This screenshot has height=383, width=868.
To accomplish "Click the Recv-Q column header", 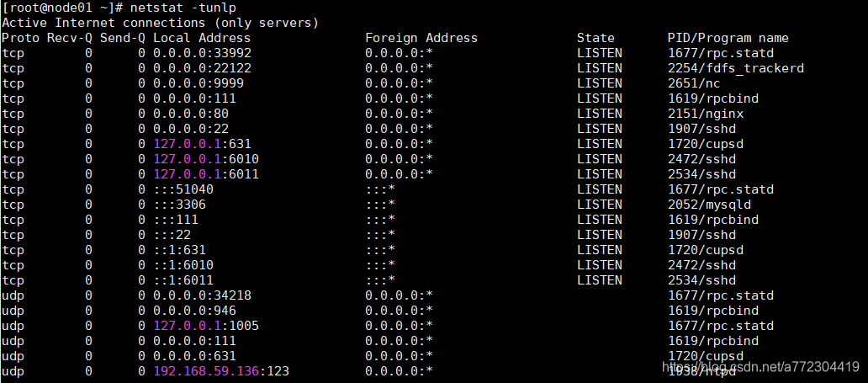I will 70,38.
